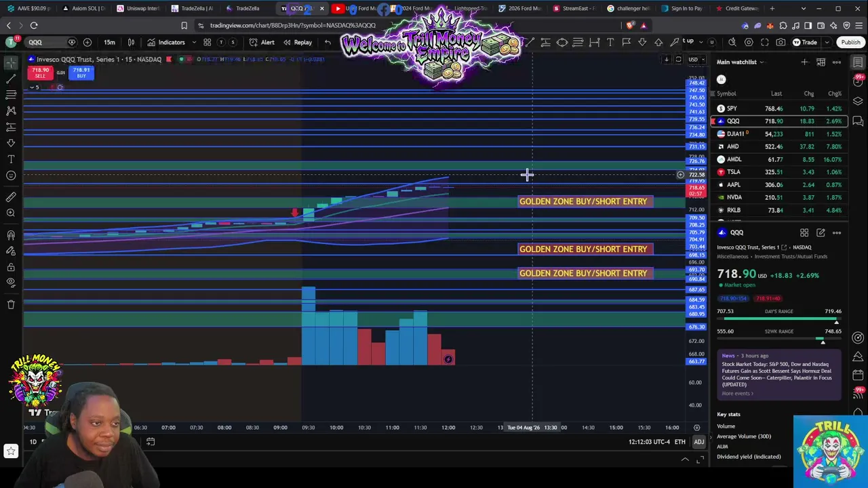Start bar Replay mode
Screen dimensions: 868x488
point(298,42)
